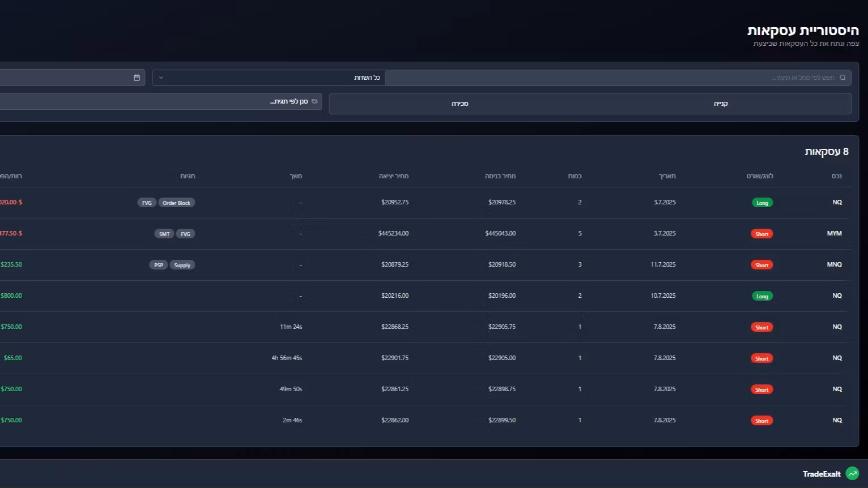Click the PSP tag badge
868x488 pixels.
(158, 265)
